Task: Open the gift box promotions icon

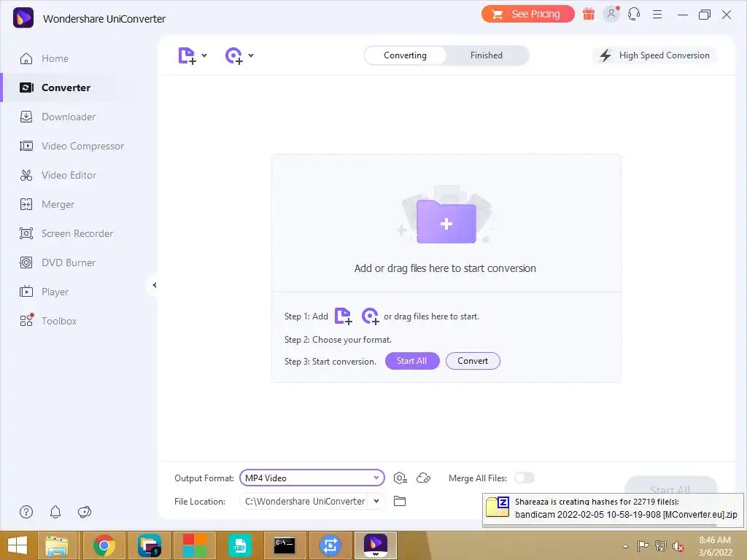Action: (x=589, y=15)
